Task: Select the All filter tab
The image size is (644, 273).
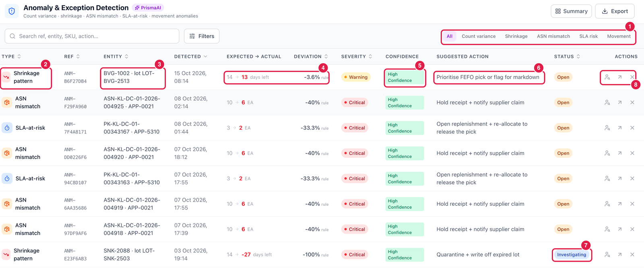Action: tap(450, 36)
